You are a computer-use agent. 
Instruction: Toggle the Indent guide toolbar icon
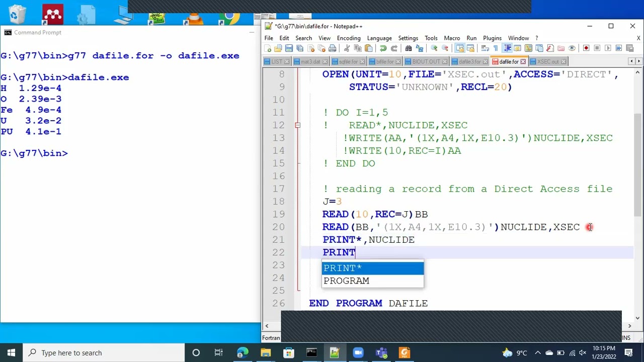pos(508,48)
